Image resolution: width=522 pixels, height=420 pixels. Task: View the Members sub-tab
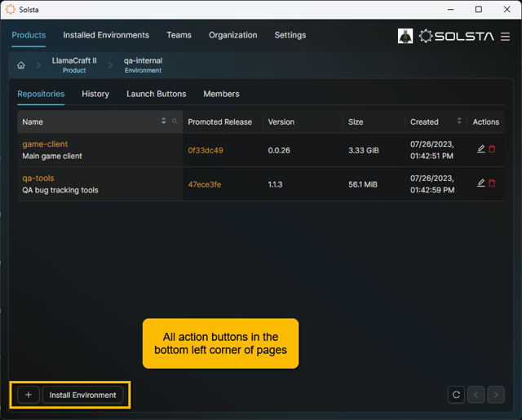(221, 94)
